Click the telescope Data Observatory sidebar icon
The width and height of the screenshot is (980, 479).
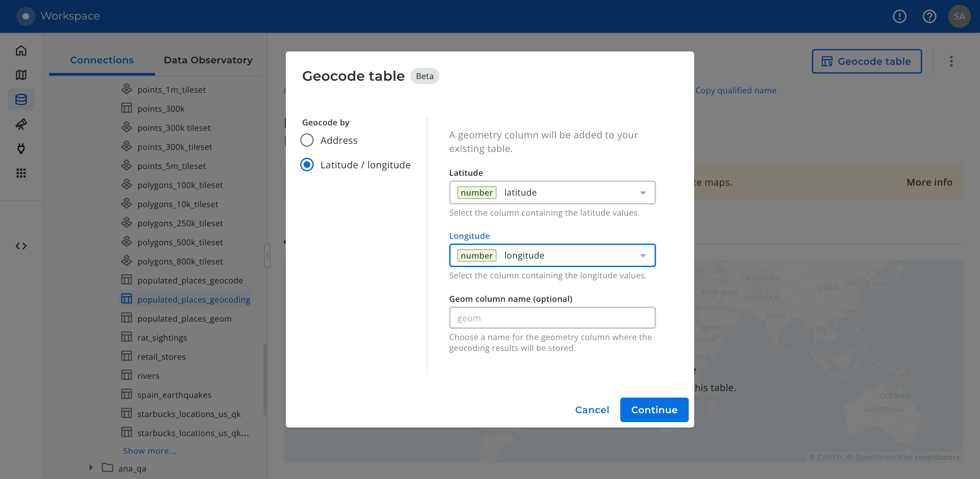(x=21, y=124)
